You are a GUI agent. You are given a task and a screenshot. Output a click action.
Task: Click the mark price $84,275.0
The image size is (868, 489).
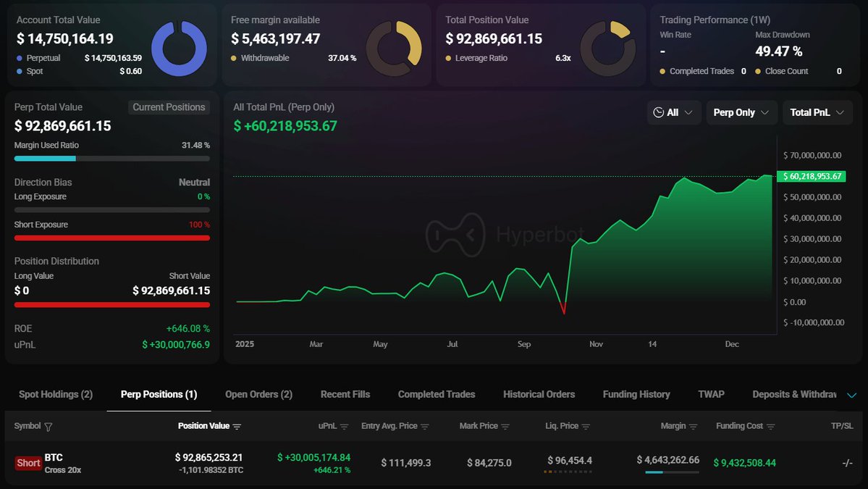pyautogui.click(x=489, y=462)
